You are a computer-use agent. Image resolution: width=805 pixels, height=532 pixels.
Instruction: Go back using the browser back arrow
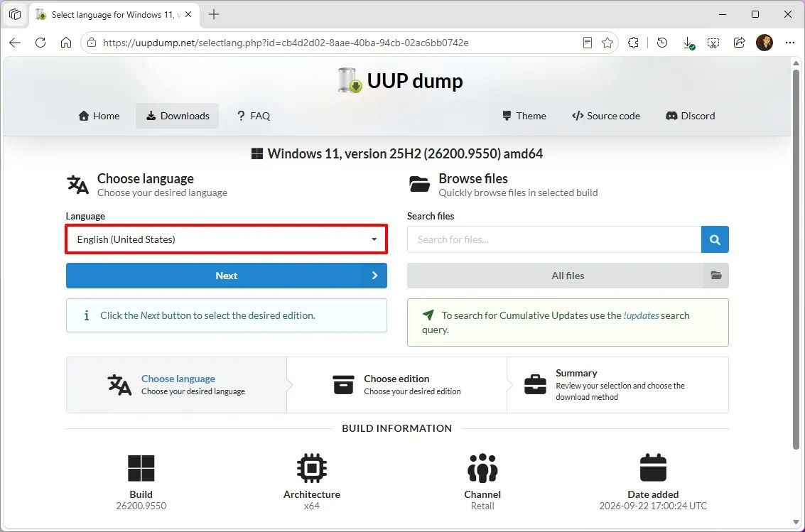[x=15, y=43]
